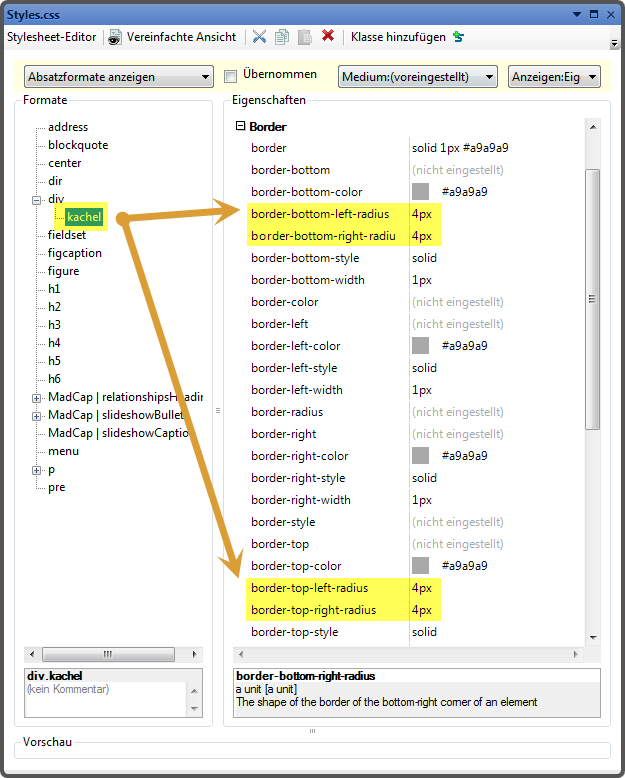Click the paste toolbar icon
Viewport: 625px width, 778px height.
point(304,37)
